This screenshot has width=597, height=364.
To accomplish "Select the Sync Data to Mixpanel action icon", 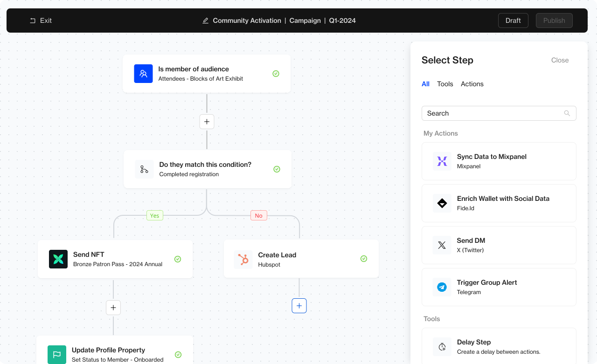I will coord(442,161).
